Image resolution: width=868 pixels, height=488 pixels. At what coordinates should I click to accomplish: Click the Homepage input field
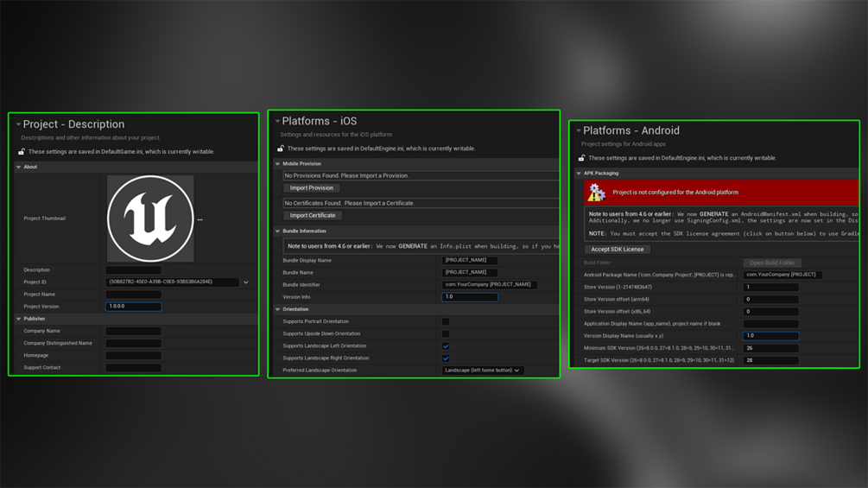click(x=133, y=356)
